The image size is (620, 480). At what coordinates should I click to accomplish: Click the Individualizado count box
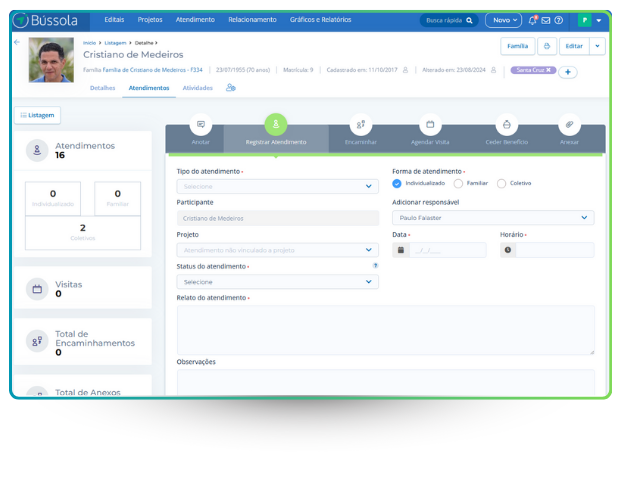coord(53,198)
